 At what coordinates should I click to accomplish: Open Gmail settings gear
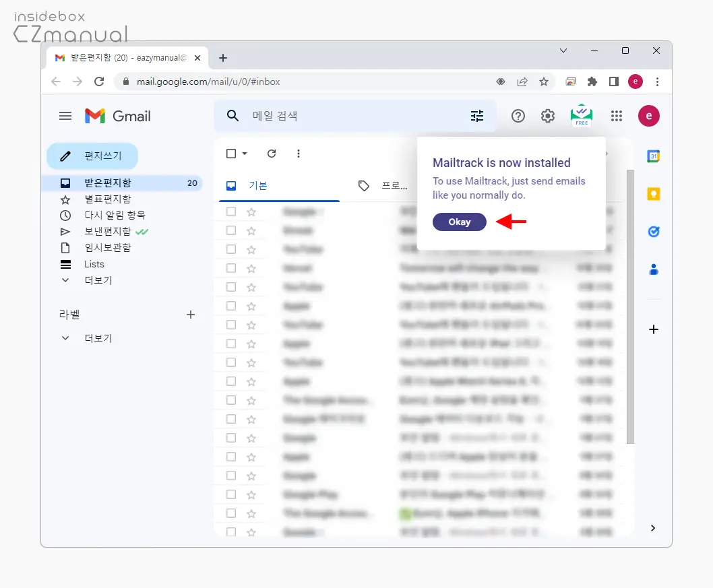pyautogui.click(x=547, y=116)
